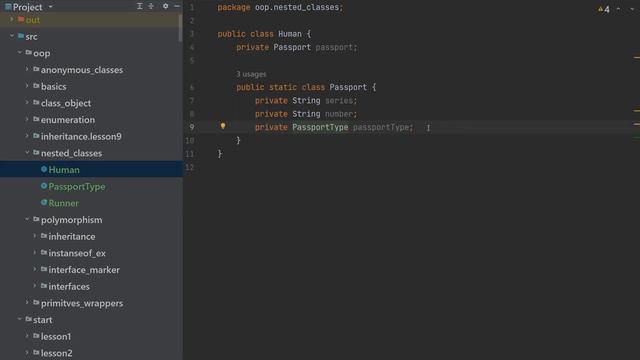Click the interface_marker package folder icon
Image resolution: width=640 pixels, height=360 pixels.
pyautogui.click(x=44, y=269)
